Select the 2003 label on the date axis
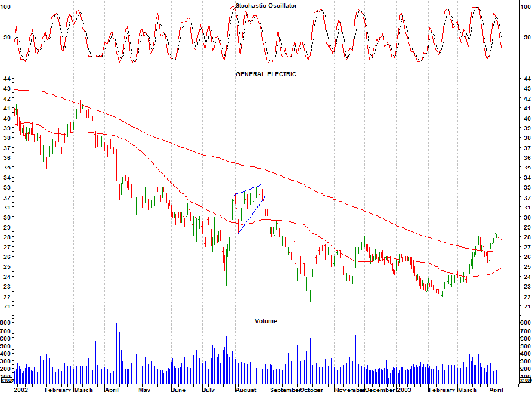 click(x=404, y=390)
